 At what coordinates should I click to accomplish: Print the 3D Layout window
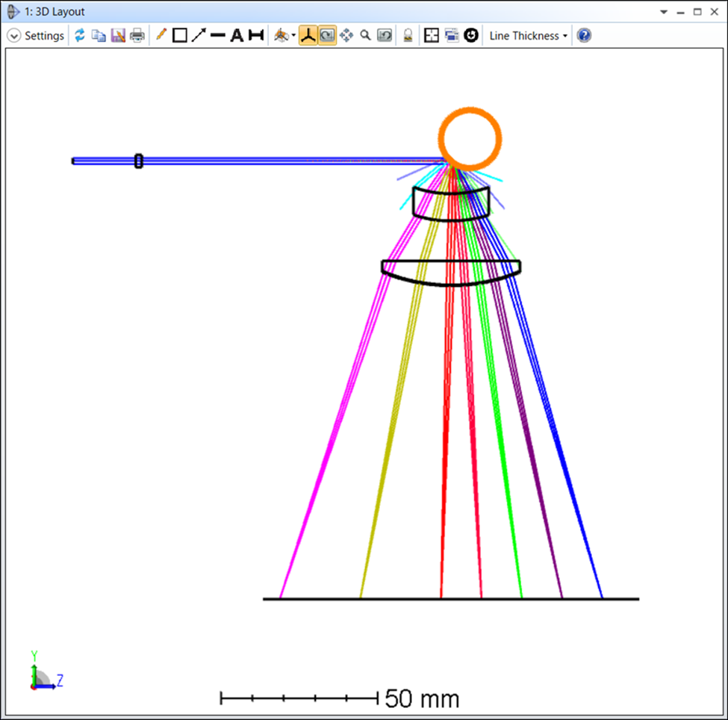(x=137, y=35)
